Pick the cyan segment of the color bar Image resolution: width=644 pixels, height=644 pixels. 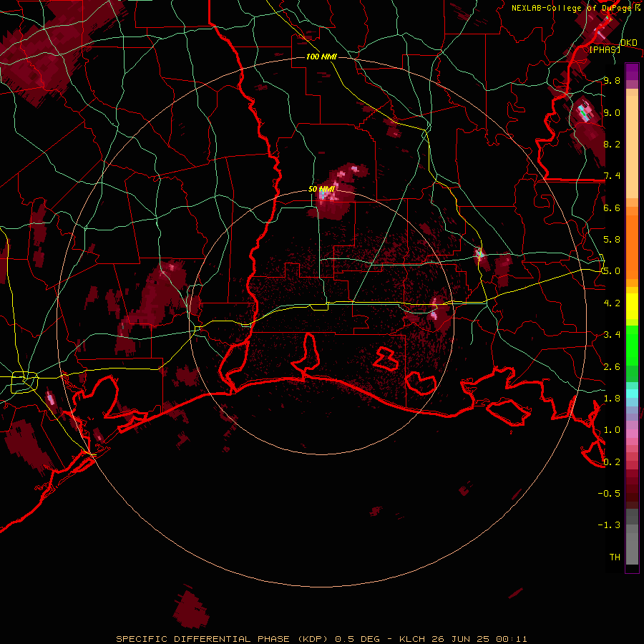coord(632,394)
